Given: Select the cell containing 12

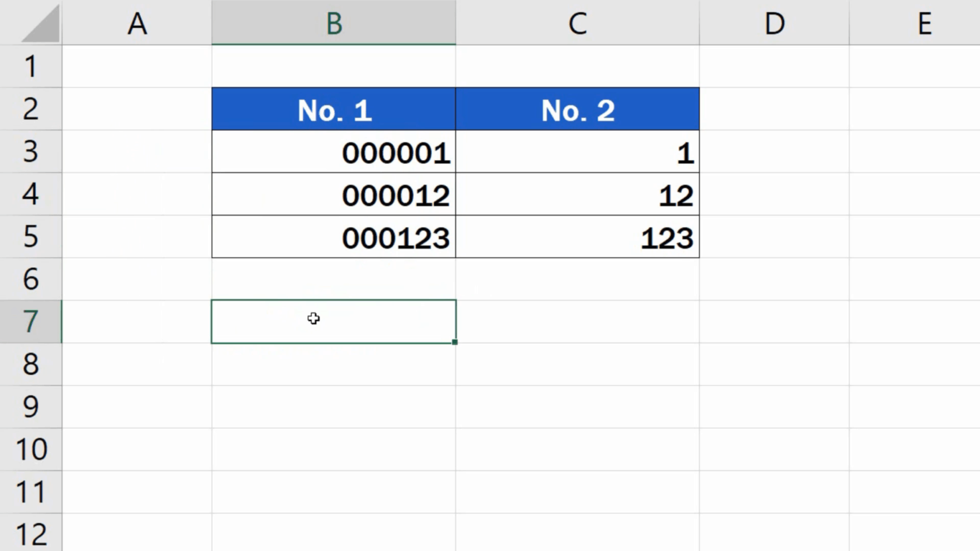Looking at the screenshot, I should point(577,195).
